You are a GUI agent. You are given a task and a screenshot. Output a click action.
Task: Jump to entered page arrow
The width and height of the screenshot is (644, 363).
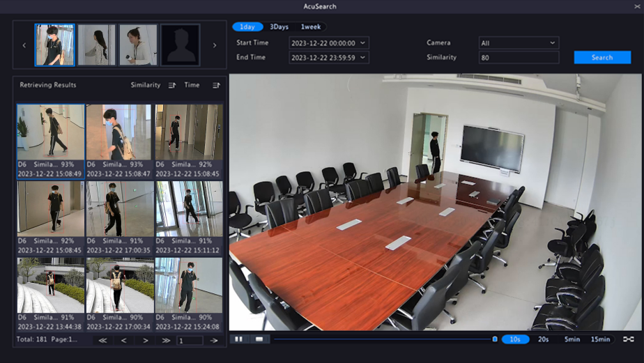[x=214, y=341]
